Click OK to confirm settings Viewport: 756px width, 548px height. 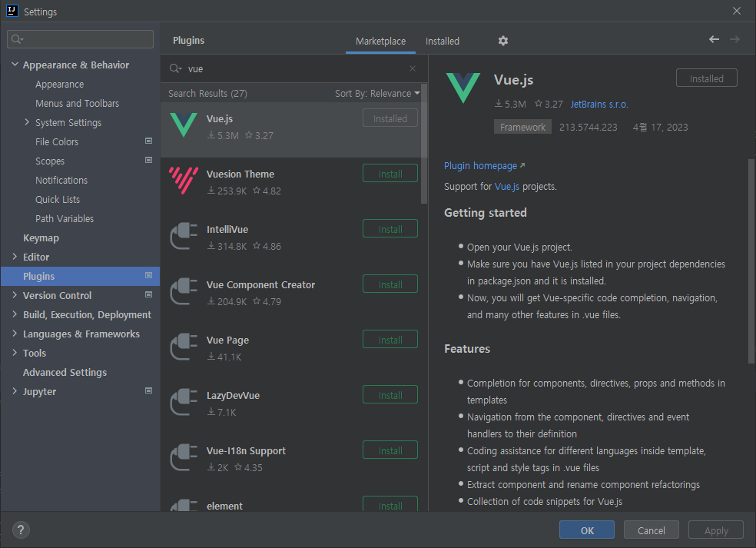pos(587,530)
